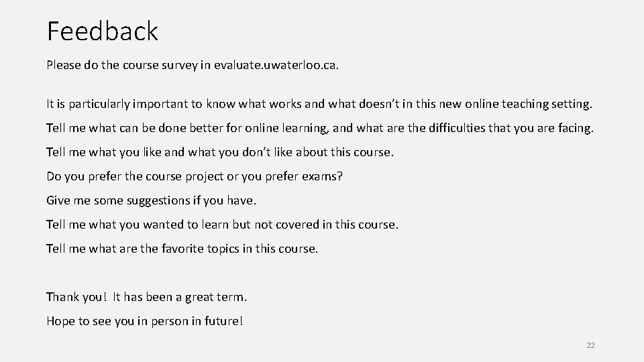Click the line about what you like and don't like

pos(220,152)
